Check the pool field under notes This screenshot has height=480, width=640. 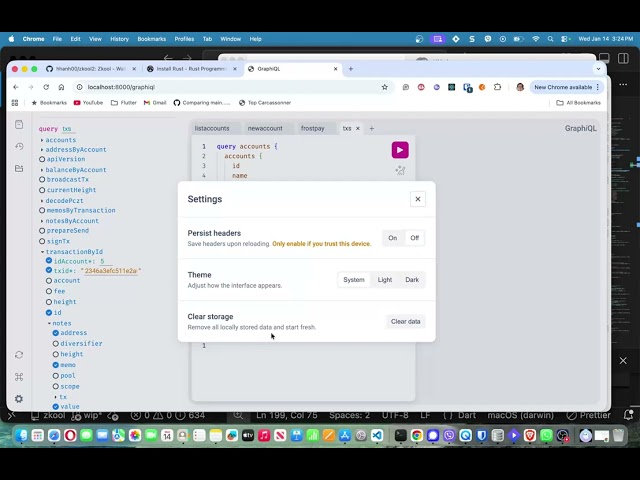tap(56, 376)
